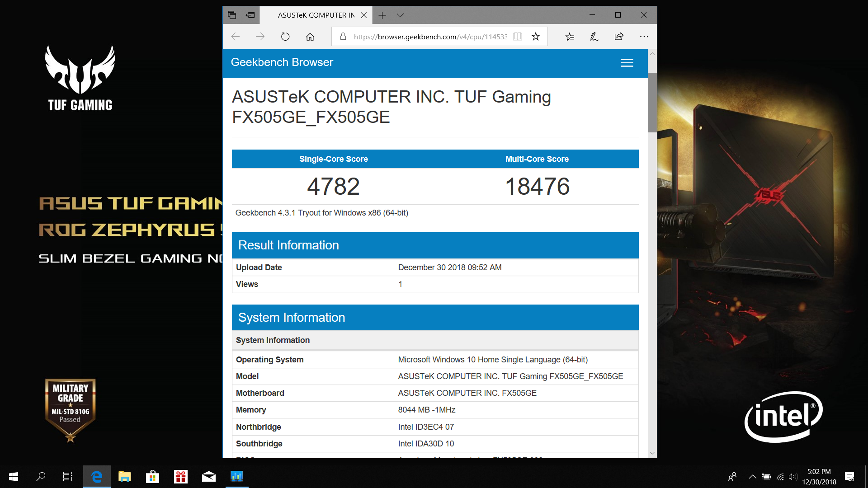Screen dimensions: 868x488
Task: Open clock and calendar flyout
Action: coord(819,477)
